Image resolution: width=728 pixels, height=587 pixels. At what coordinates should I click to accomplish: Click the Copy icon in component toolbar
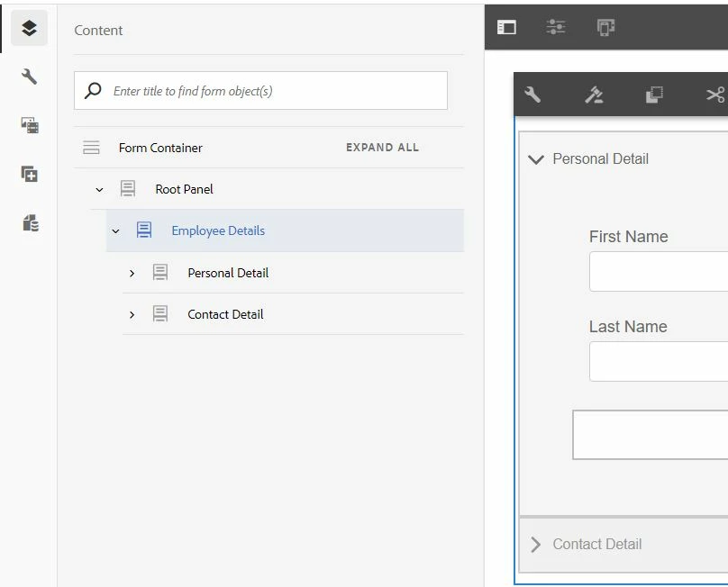tap(654, 95)
